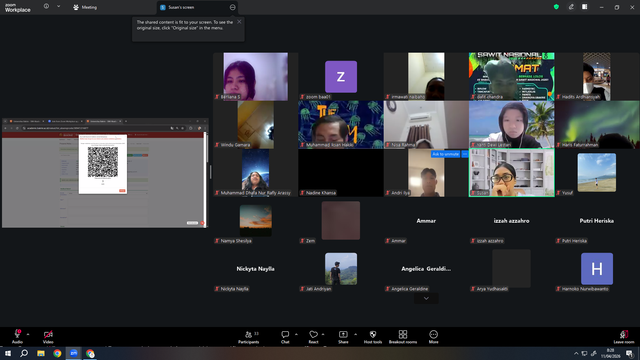This screenshot has width=640, height=360.
Task: Open Windows search on taskbar
Action: coord(24,353)
